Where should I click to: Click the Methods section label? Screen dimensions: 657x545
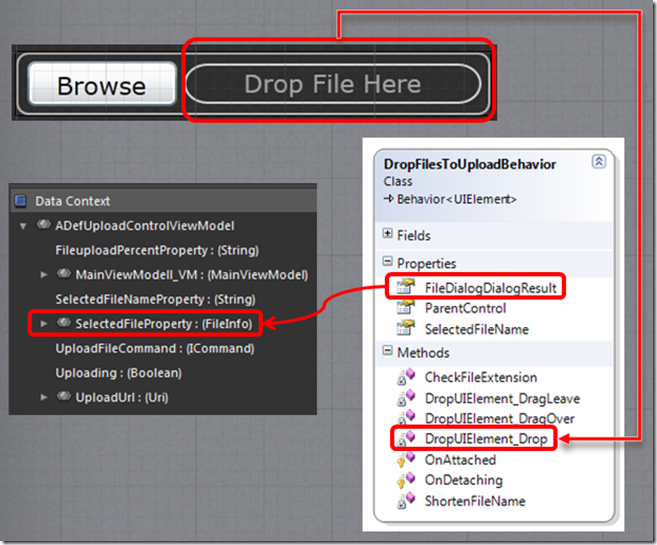point(423,353)
